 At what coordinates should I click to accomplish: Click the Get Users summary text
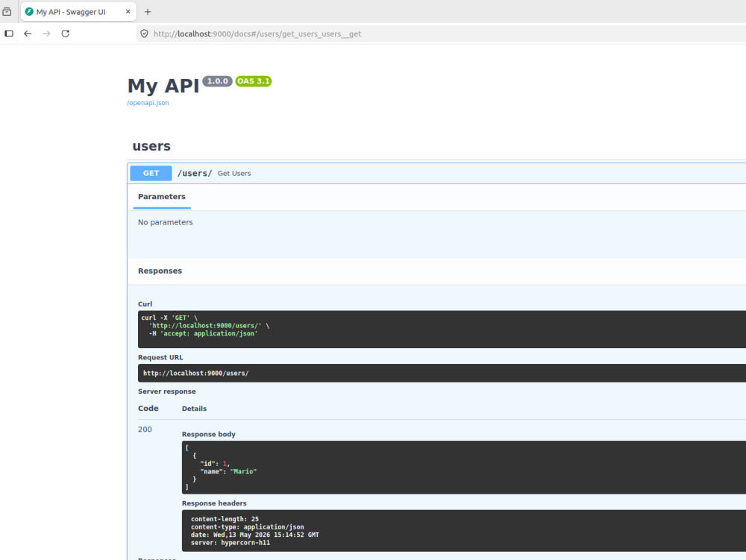coord(234,174)
